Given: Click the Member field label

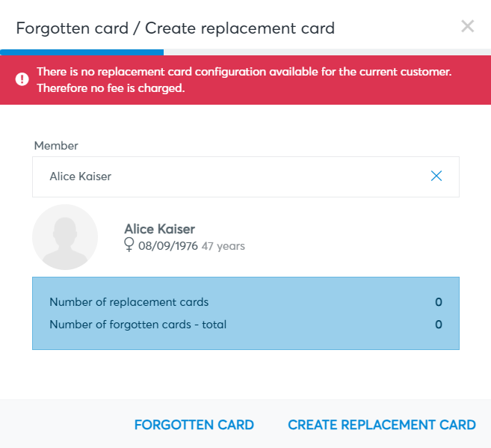Looking at the screenshot, I should coord(56,146).
